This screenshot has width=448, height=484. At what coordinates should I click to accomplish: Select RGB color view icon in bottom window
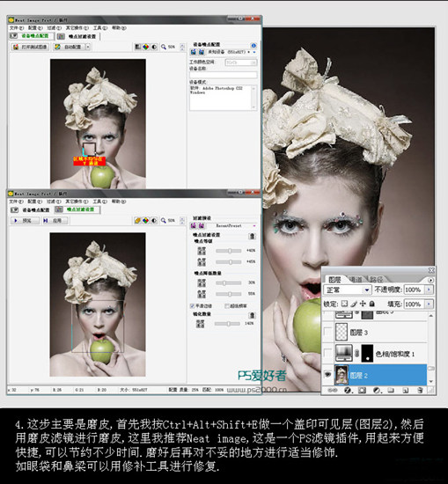coord(146,220)
